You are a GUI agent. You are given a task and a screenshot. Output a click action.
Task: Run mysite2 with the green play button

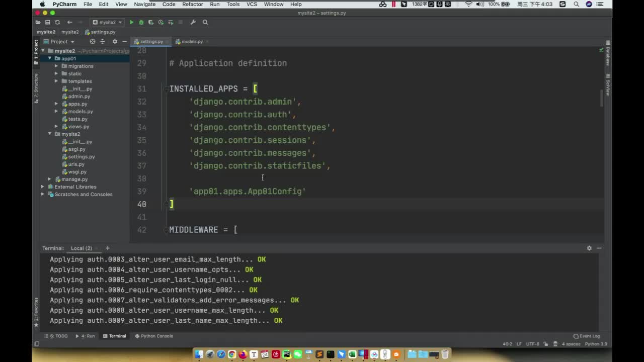click(131, 22)
